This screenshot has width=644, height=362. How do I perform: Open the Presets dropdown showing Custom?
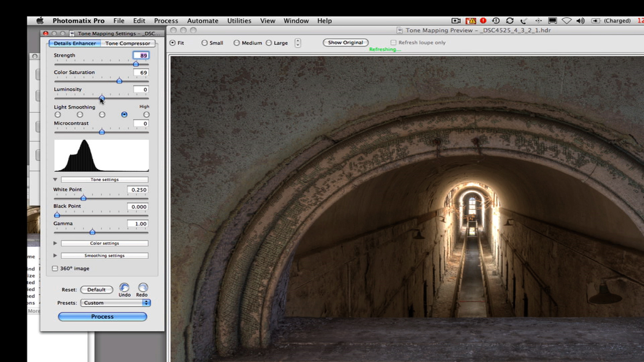coord(115,303)
